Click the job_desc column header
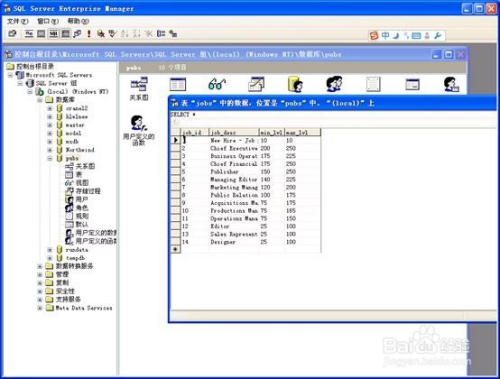This screenshot has width=500, height=379. click(234, 132)
